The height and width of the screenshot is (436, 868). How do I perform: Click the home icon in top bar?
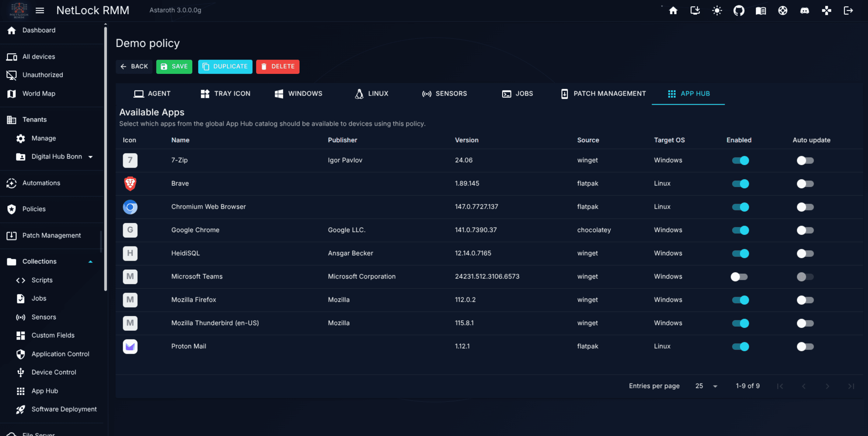coord(673,10)
